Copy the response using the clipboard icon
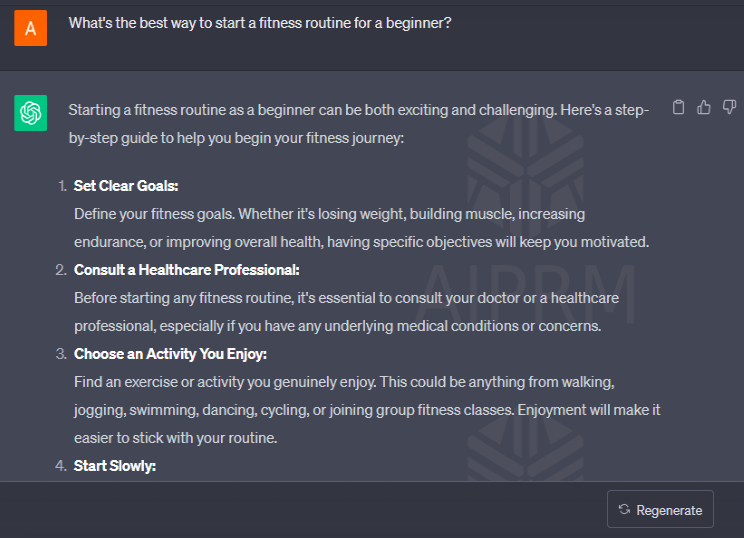The width and height of the screenshot is (744, 538). pyautogui.click(x=679, y=108)
